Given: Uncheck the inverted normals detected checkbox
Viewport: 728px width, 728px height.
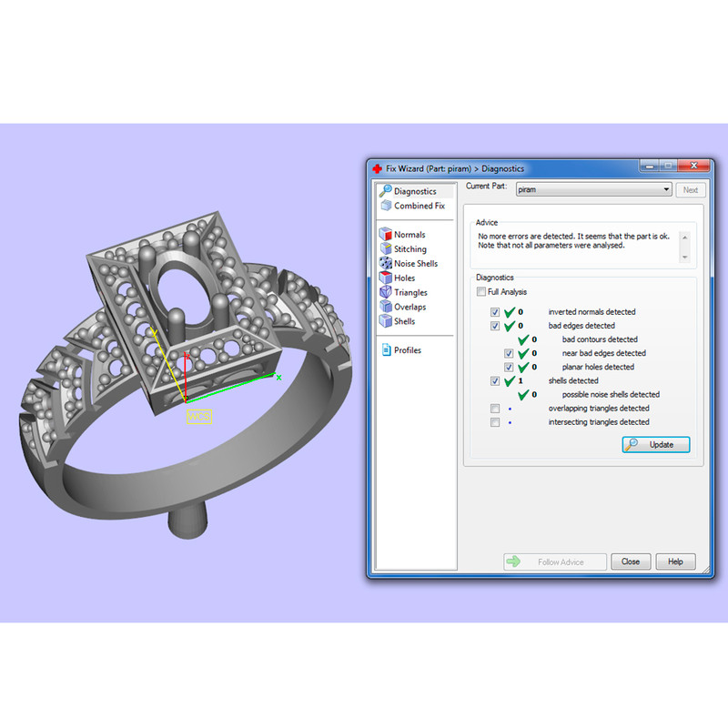Looking at the screenshot, I should click(495, 312).
